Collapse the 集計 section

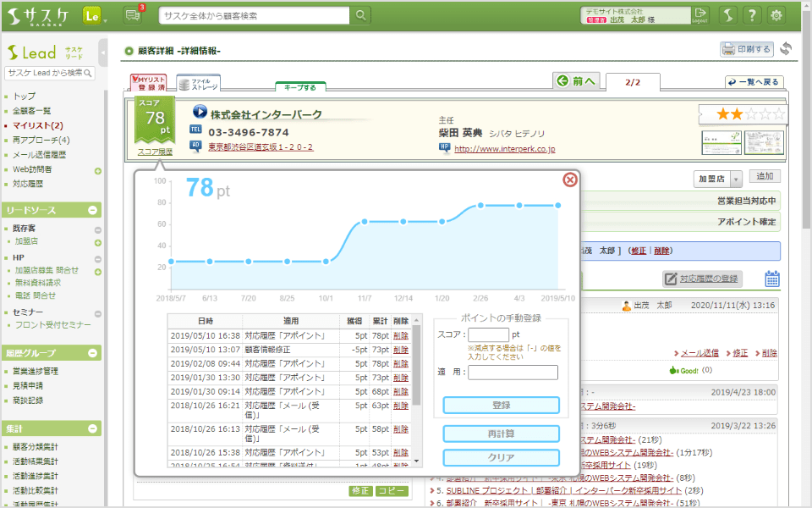click(x=93, y=428)
